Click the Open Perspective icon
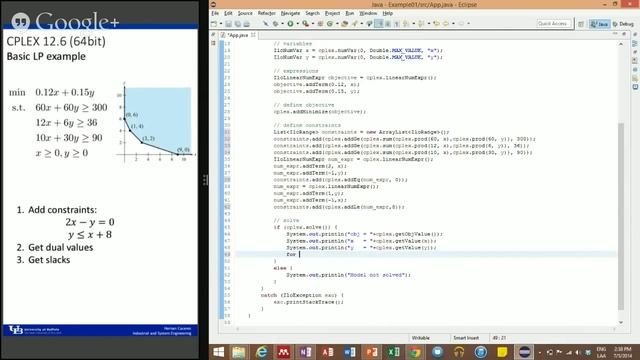This screenshot has height=360, width=640. click(x=581, y=24)
